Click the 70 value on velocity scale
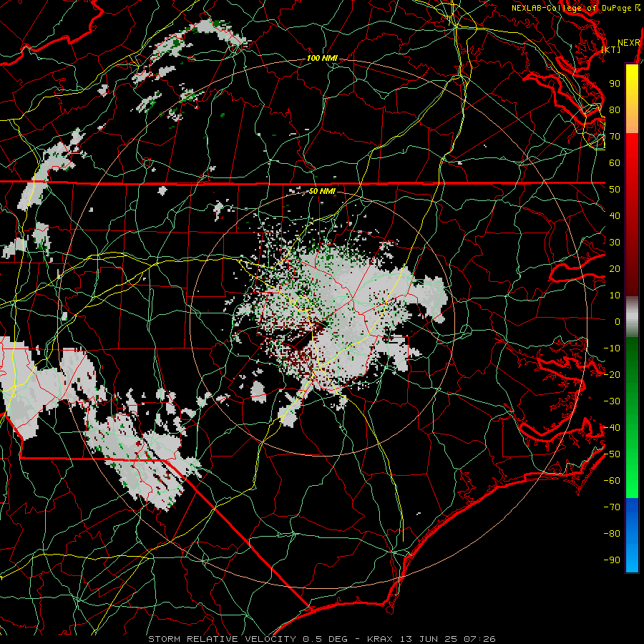Screen dimensions: 644x644 [615, 137]
